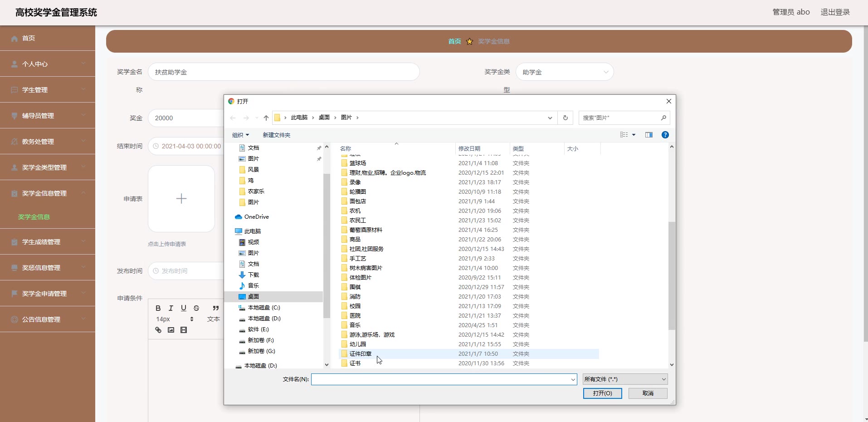Open the 所有文件 (*.*) file type dropdown
Screen dimensions: 868x422
tap(625, 379)
